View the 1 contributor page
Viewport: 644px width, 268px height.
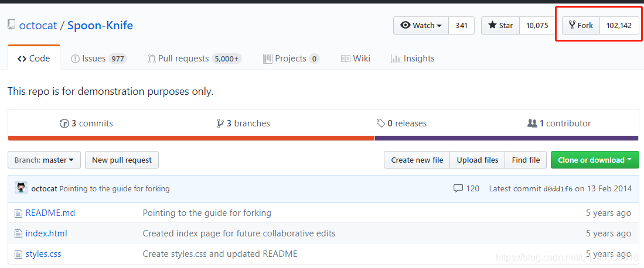(559, 123)
